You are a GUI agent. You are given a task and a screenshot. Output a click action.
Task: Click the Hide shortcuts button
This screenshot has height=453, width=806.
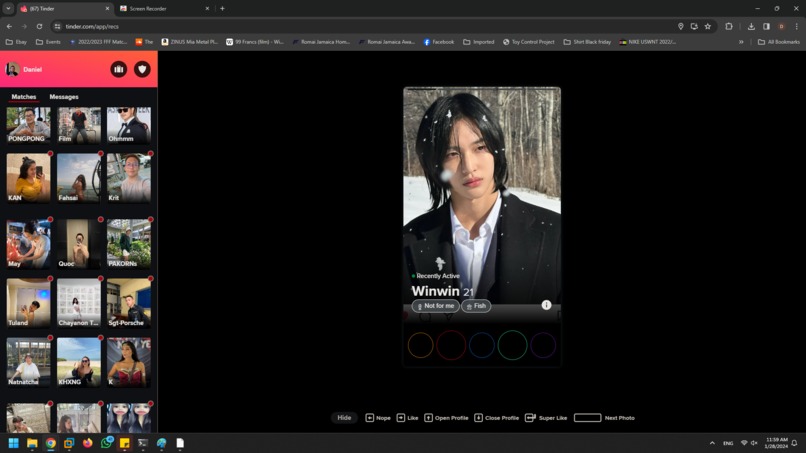[344, 418]
